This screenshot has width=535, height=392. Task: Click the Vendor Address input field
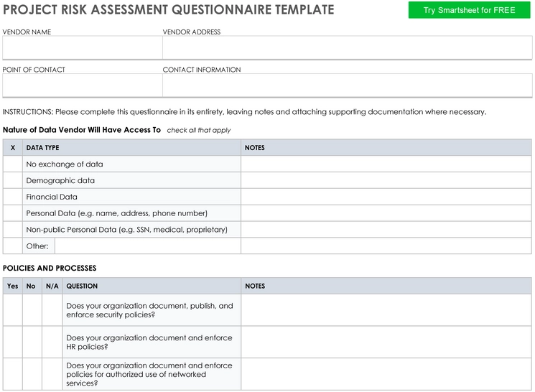coord(347,47)
